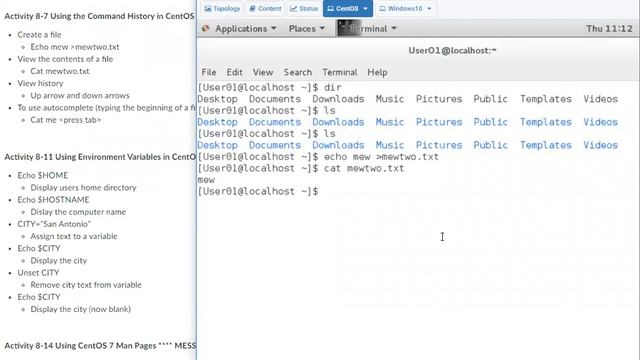Click 'Cat me <press tab>' instruction
This screenshot has width=640, height=360.
click(x=66, y=120)
